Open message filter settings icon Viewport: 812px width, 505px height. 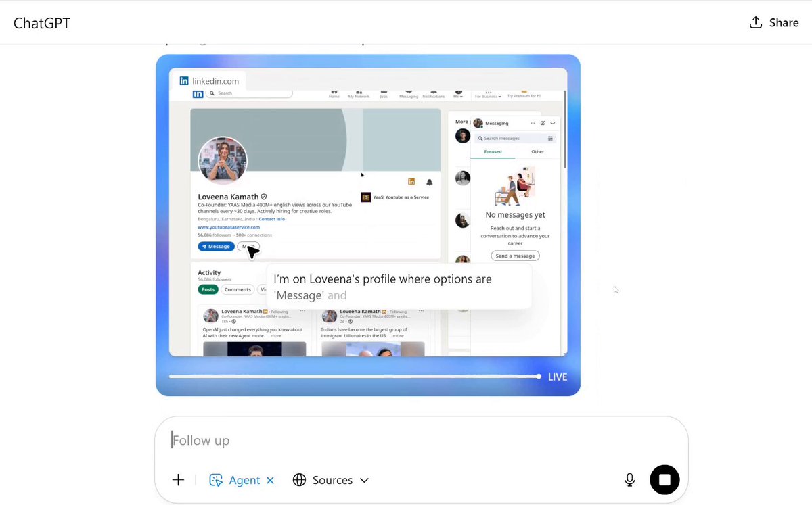coord(550,138)
